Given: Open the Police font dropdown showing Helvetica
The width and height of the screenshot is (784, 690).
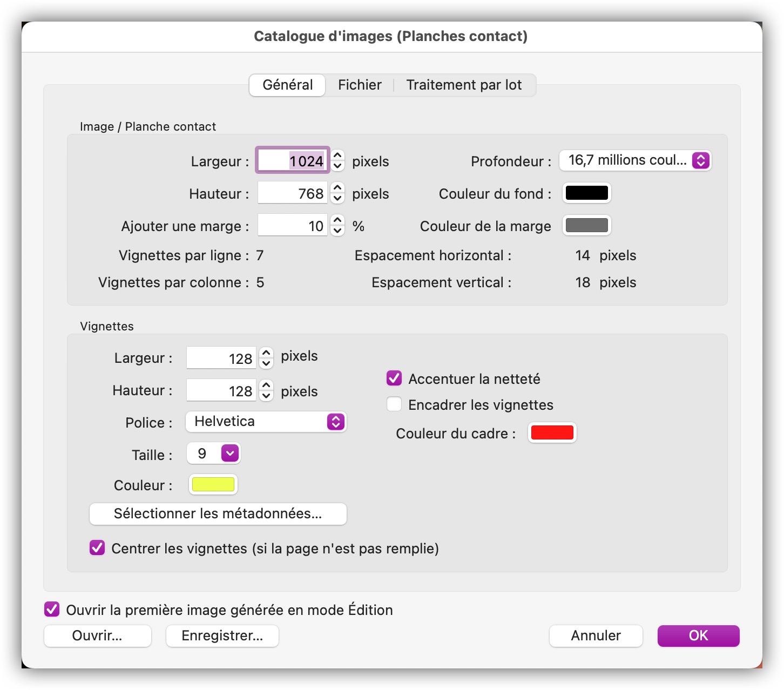Looking at the screenshot, I should (x=266, y=422).
